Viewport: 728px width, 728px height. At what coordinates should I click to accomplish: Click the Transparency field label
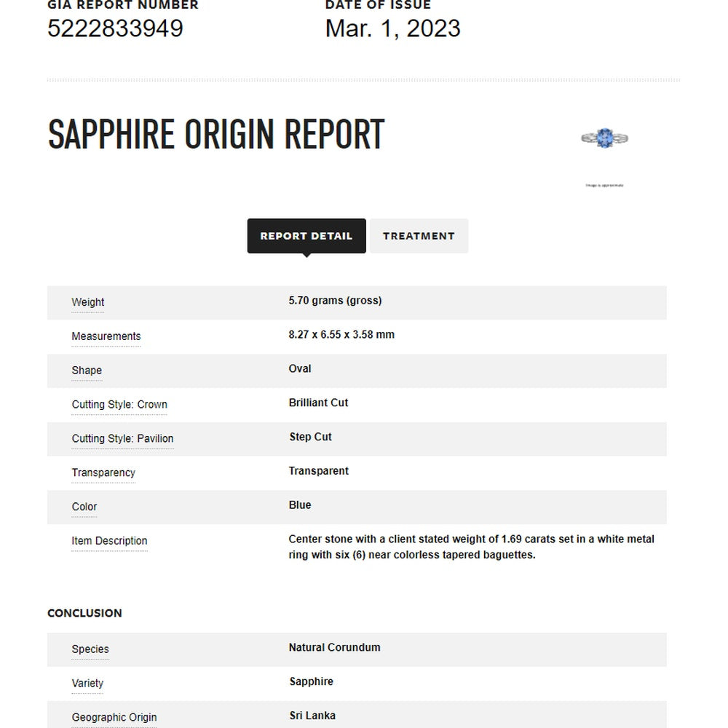point(103,472)
